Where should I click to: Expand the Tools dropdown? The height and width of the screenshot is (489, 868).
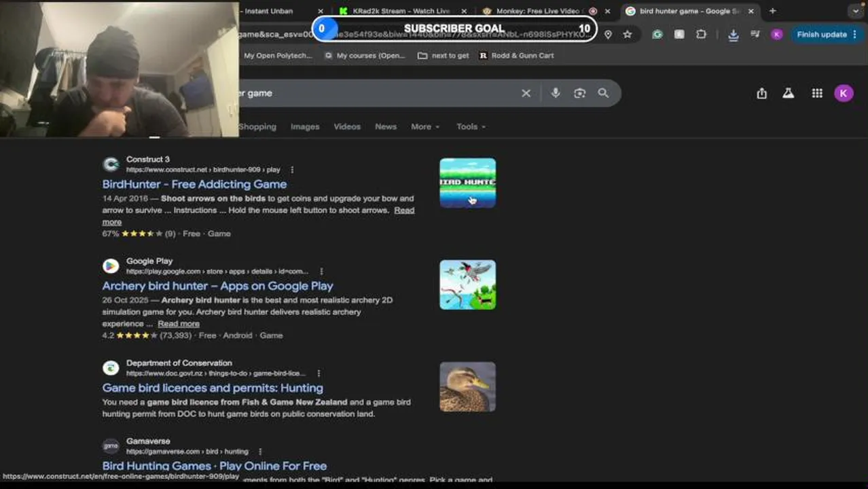[x=471, y=126]
